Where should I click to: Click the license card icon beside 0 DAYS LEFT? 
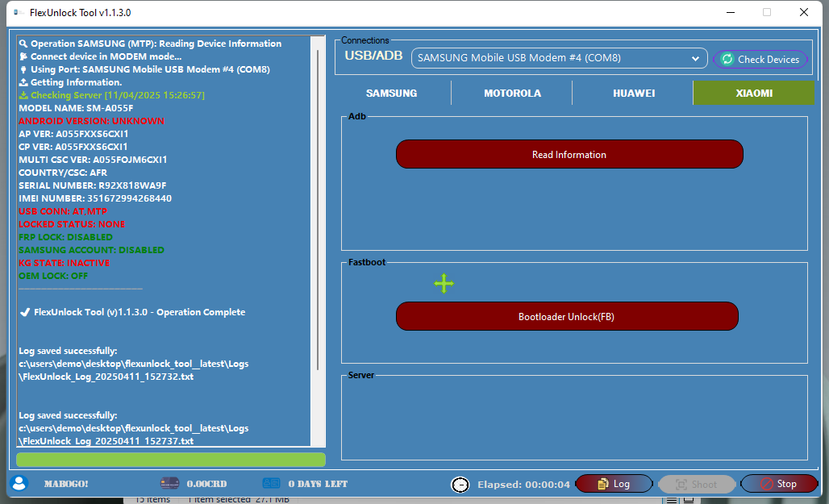(x=271, y=483)
